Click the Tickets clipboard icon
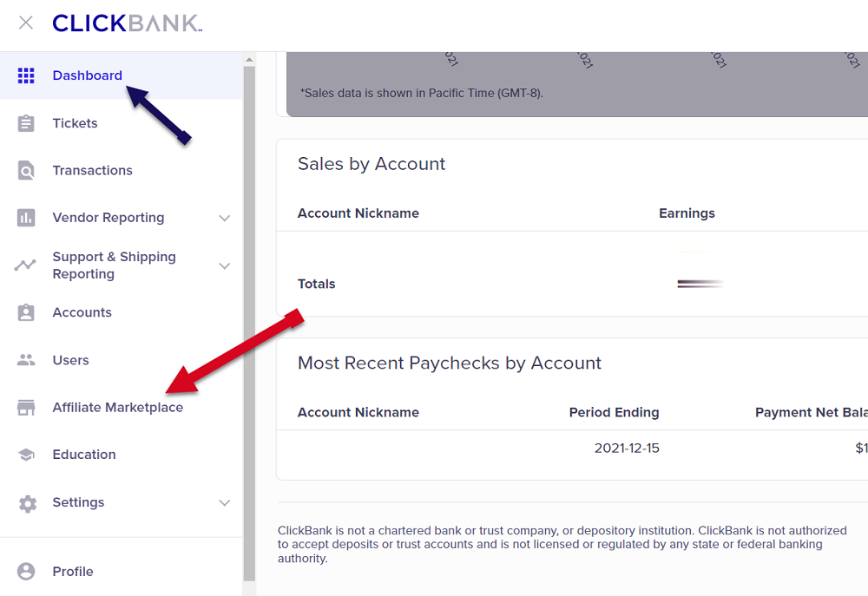This screenshot has height=596, width=868. (x=26, y=123)
